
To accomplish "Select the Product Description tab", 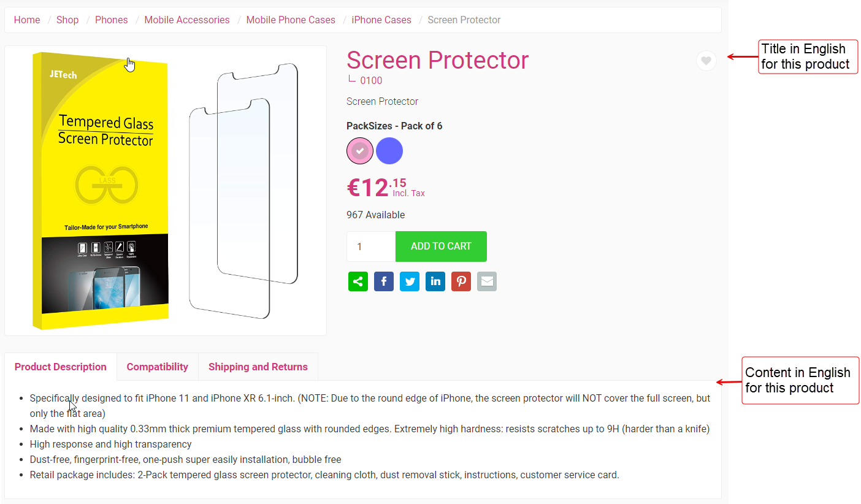I will click(61, 367).
